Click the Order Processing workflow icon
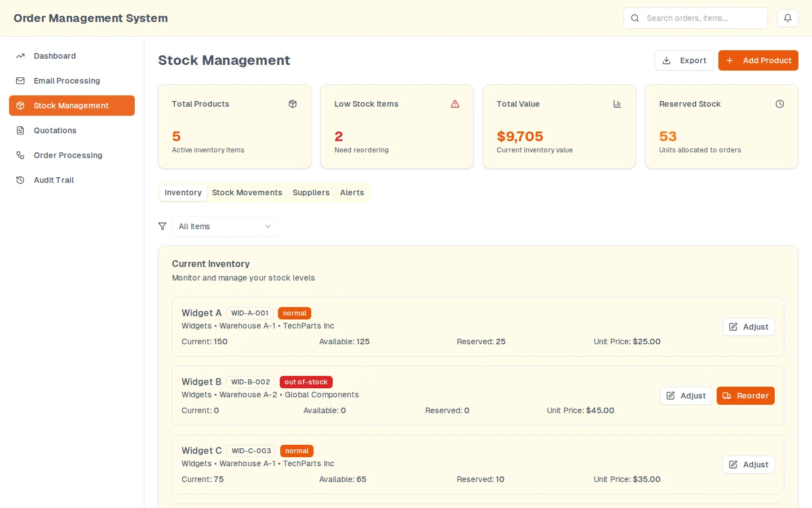Image resolution: width=812 pixels, height=508 pixels. (x=20, y=155)
